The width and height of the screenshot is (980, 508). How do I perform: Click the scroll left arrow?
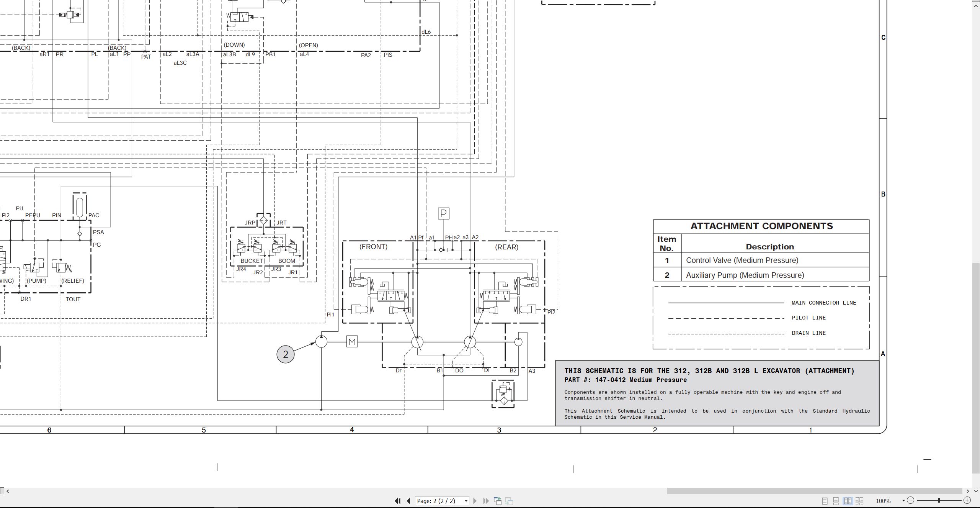[x=8, y=491]
